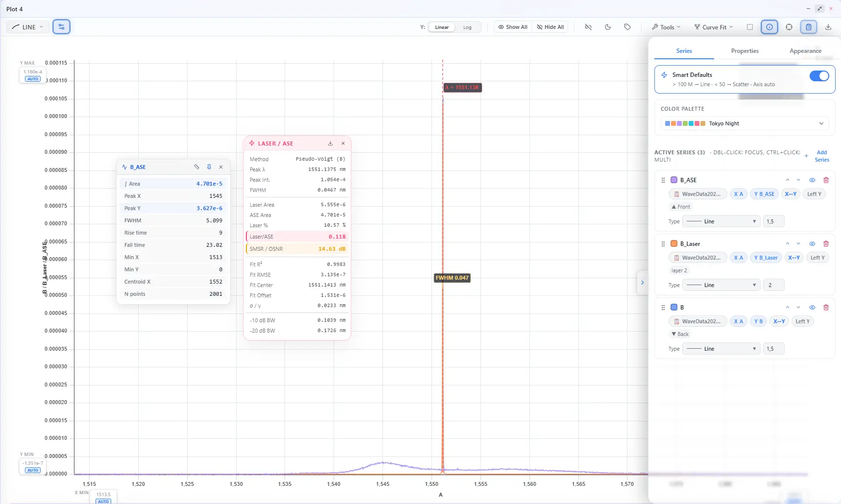The image size is (841, 504).
Task: Pin the B_ASE statistics card
Action: click(209, 167)
